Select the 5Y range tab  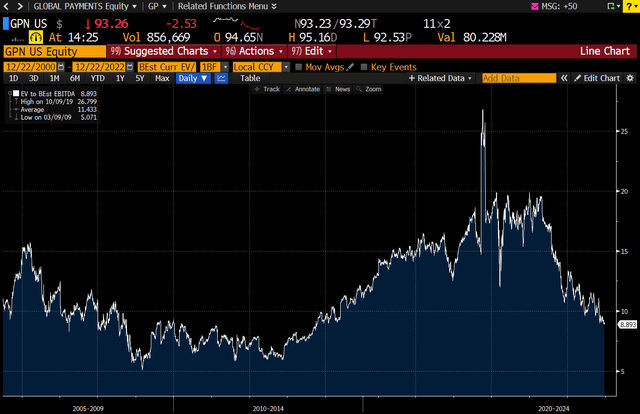pyautogui.click(x=140, y=78)
